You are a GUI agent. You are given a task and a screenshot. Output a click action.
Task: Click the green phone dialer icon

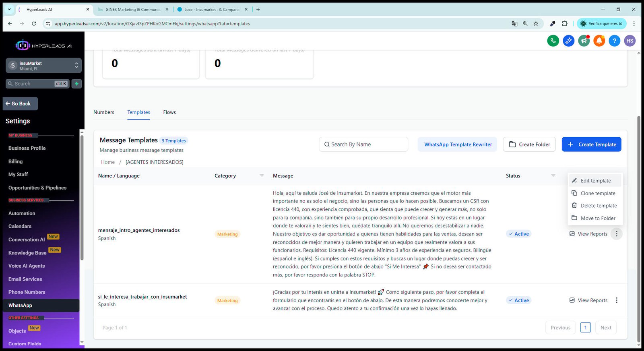[553, 41]
